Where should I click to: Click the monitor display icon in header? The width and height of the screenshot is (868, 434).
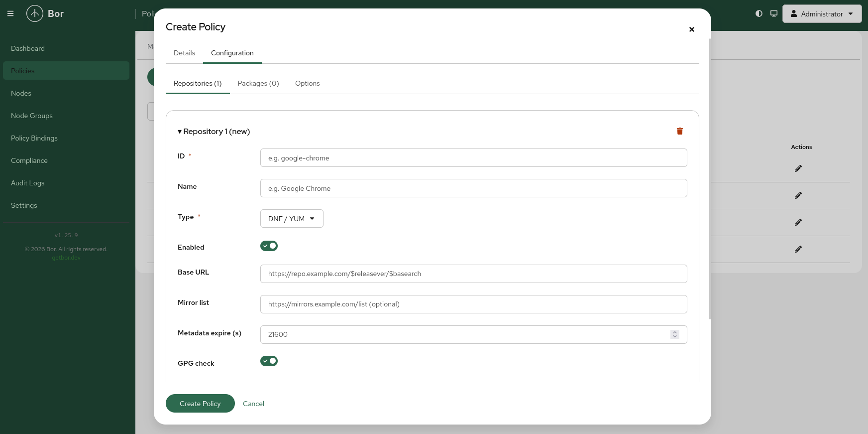tap(773, 13)
